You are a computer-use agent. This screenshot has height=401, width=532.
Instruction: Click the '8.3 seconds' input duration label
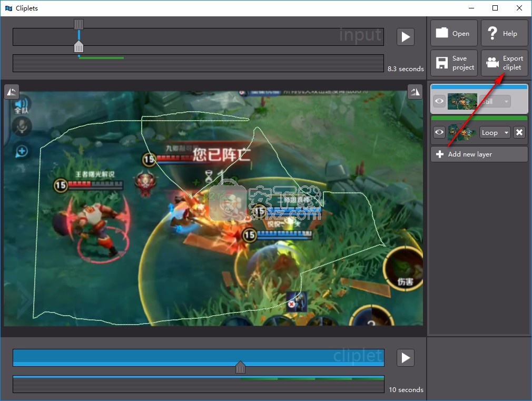click(406, 69)
